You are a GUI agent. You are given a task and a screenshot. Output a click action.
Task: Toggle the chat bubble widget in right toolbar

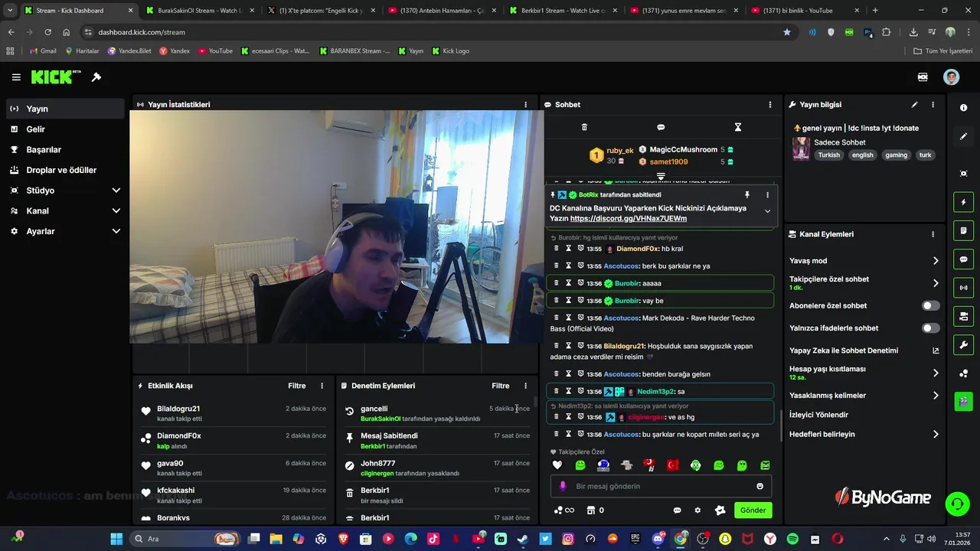click(963, 259)
